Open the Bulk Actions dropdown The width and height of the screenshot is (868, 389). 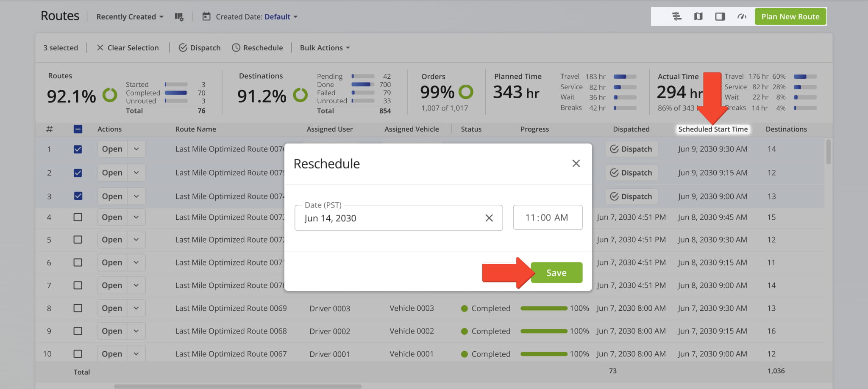tap(325, 48)
